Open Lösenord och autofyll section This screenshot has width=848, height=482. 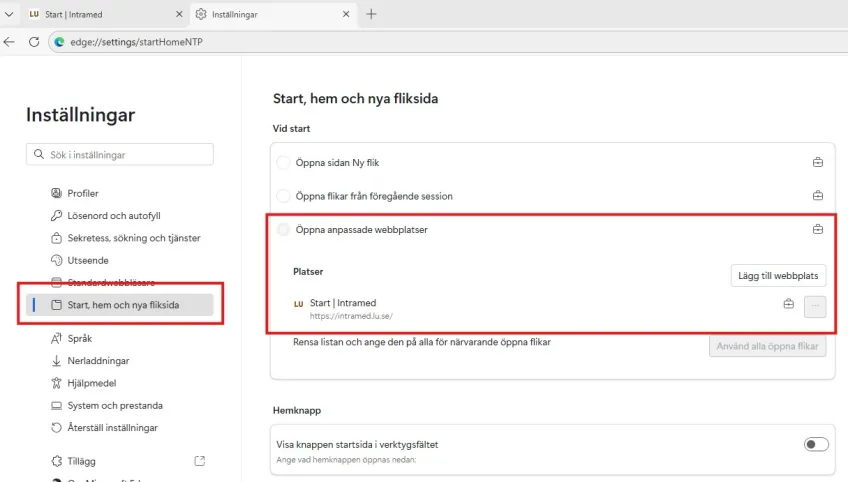[x=114, y=215]
